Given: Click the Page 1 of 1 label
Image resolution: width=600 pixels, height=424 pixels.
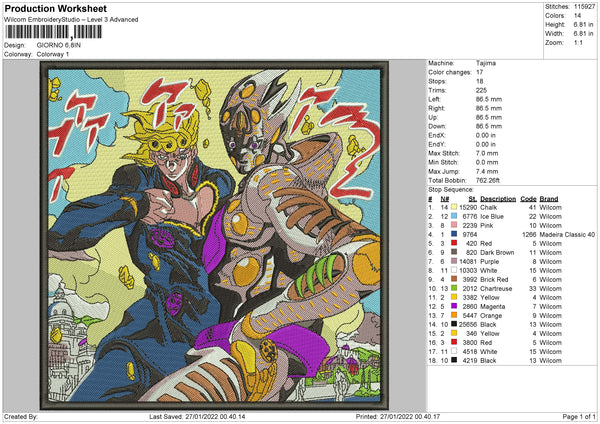Looking at the screenshot, I should click(x=579, y=416).
